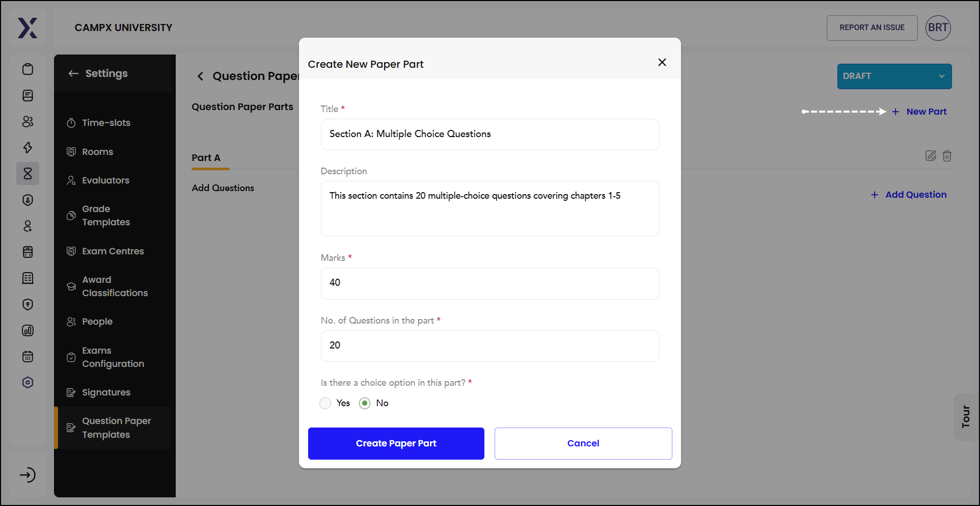Select No for choice option
This screenshot has width=980, height=506.
tap(365, 403)
